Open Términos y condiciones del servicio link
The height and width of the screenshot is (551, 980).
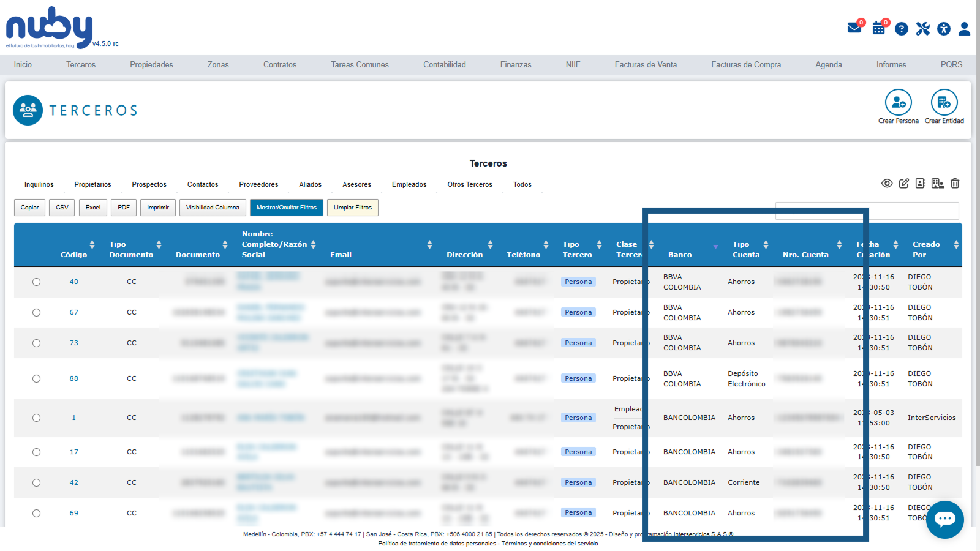tap(550, 544)
